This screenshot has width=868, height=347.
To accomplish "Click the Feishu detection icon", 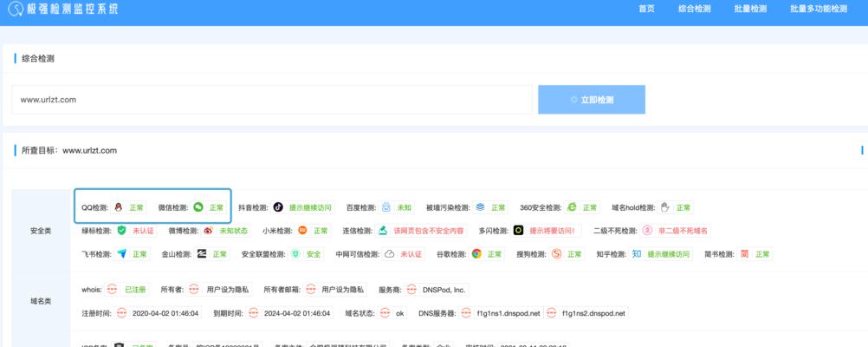I will coord(121,254).
